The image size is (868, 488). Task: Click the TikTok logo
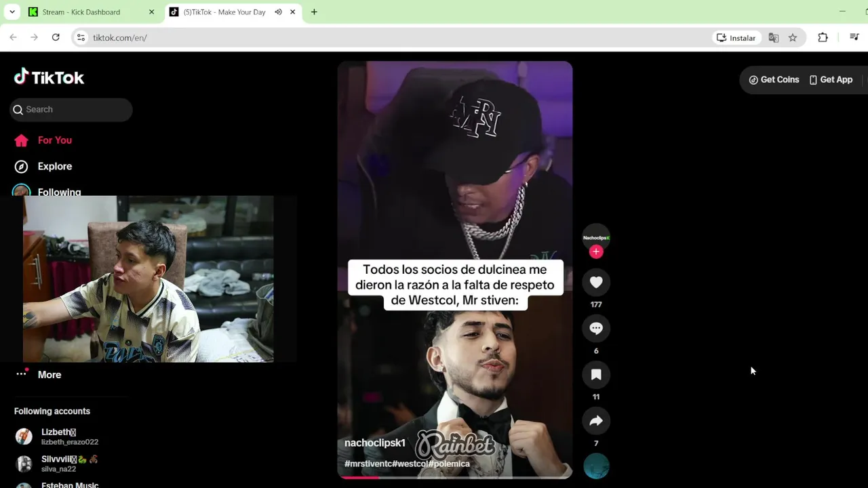point(49,77)
